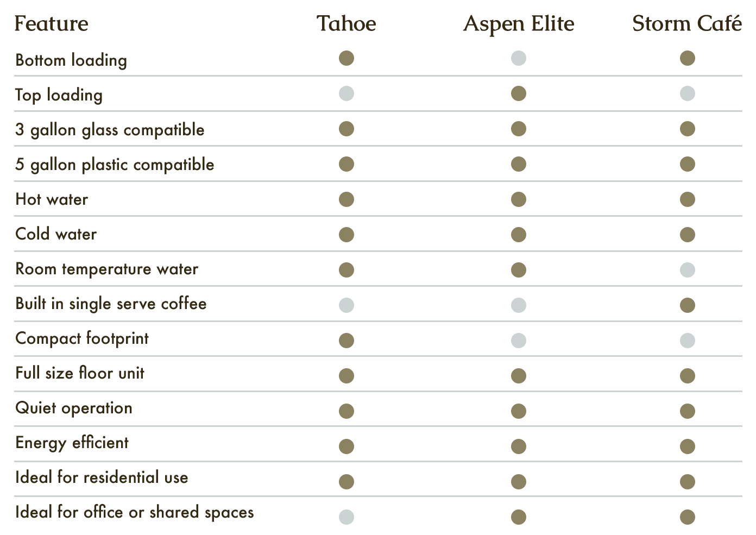
Task: Select the Storm Café column header
Action: click(687, 24)
